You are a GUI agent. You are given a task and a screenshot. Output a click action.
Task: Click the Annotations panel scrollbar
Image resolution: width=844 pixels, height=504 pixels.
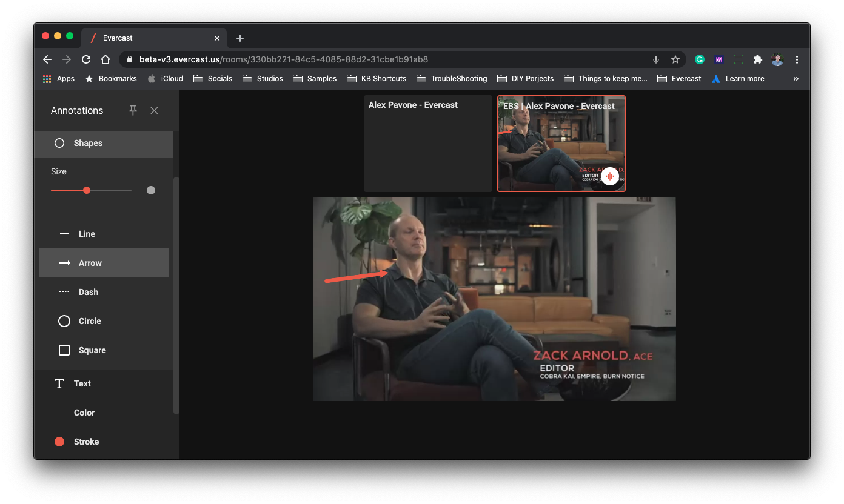(x=176, y=296)
